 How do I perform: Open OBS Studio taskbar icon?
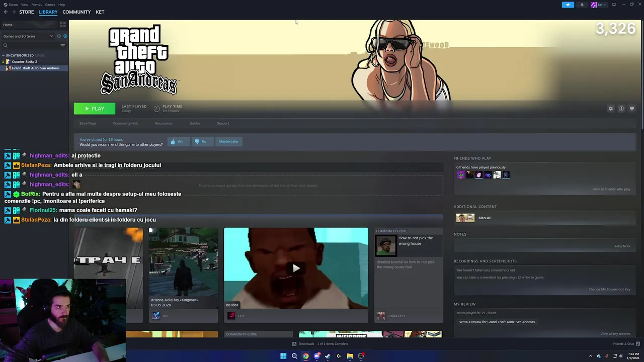tap(361, 356)
